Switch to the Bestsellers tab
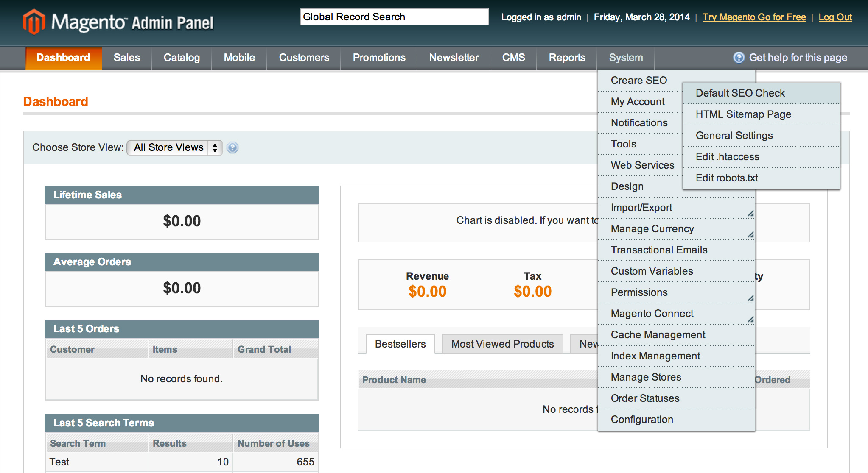 click(x=400, y=344)
